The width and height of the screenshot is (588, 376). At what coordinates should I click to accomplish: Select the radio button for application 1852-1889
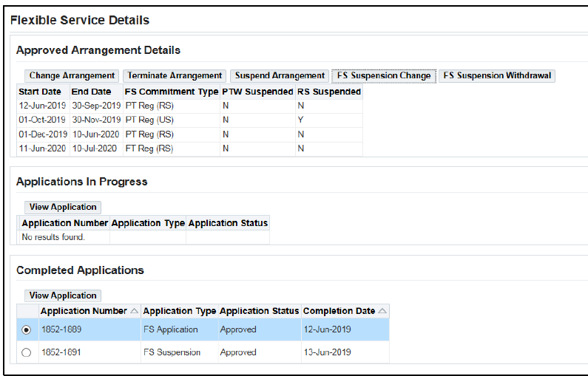point(27,330)
